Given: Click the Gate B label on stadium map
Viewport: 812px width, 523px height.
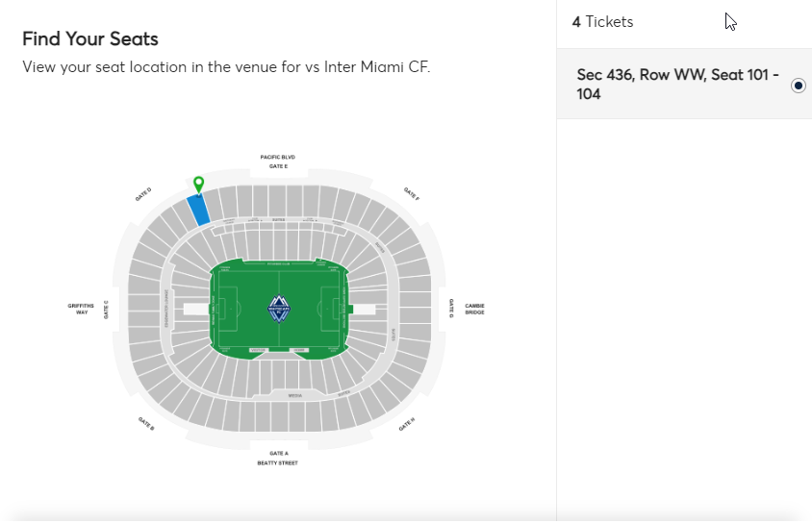Looking at the screenshot, I should [146, 423].
